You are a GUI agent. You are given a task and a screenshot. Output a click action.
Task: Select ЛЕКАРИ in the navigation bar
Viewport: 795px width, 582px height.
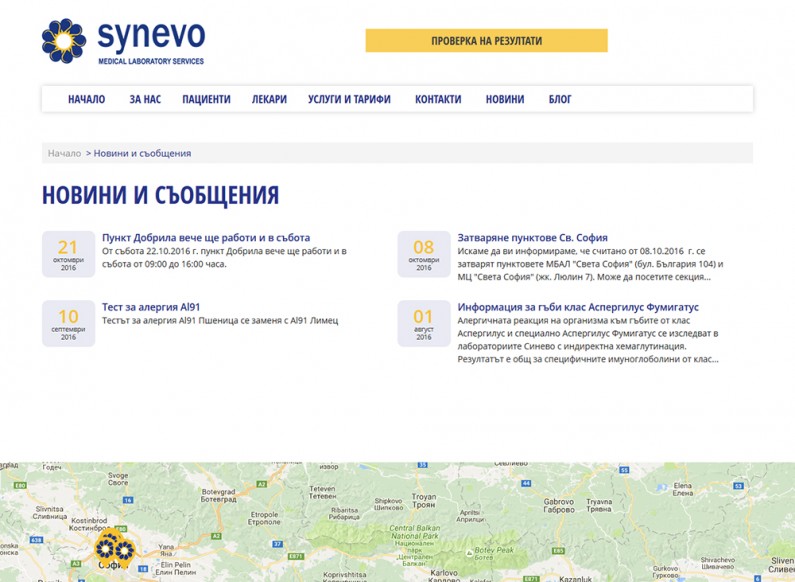tap(269, 99)
